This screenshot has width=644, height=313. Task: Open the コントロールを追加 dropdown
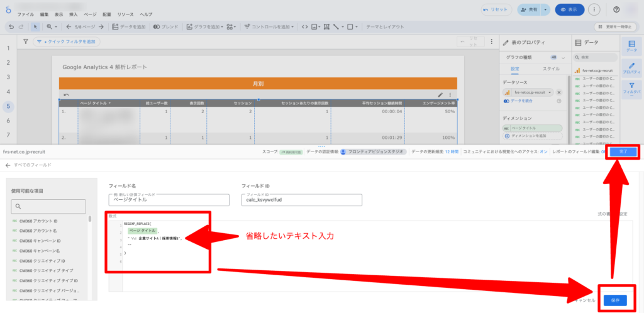coord(269,27)
